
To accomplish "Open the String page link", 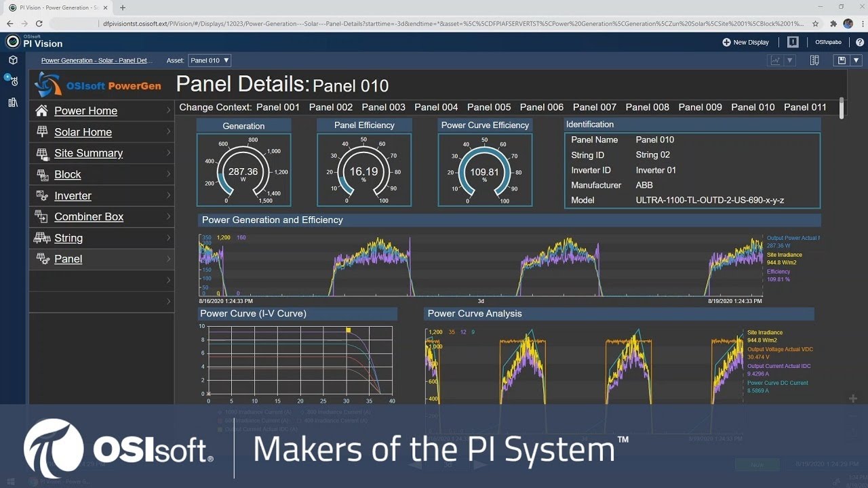I will (x=68, y=238).
